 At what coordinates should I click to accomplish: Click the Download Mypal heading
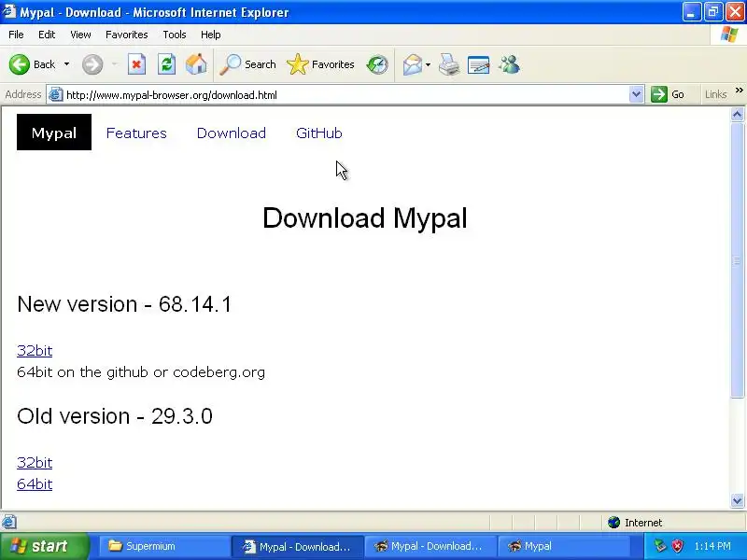pos(365,218)
